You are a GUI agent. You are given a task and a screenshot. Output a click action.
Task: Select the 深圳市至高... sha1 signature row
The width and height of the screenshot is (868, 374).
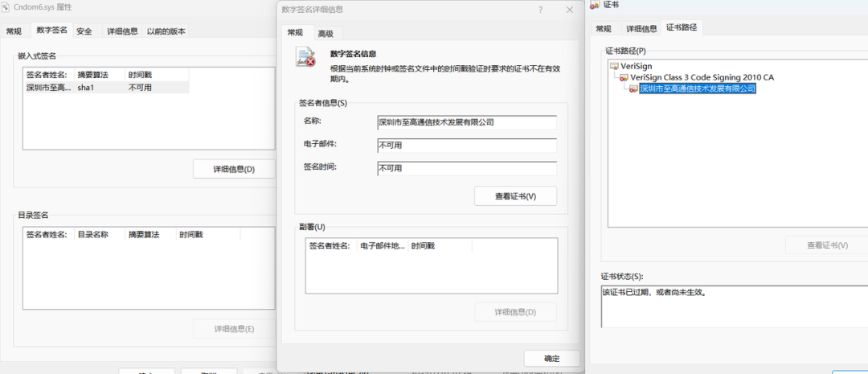click(106, 88)
